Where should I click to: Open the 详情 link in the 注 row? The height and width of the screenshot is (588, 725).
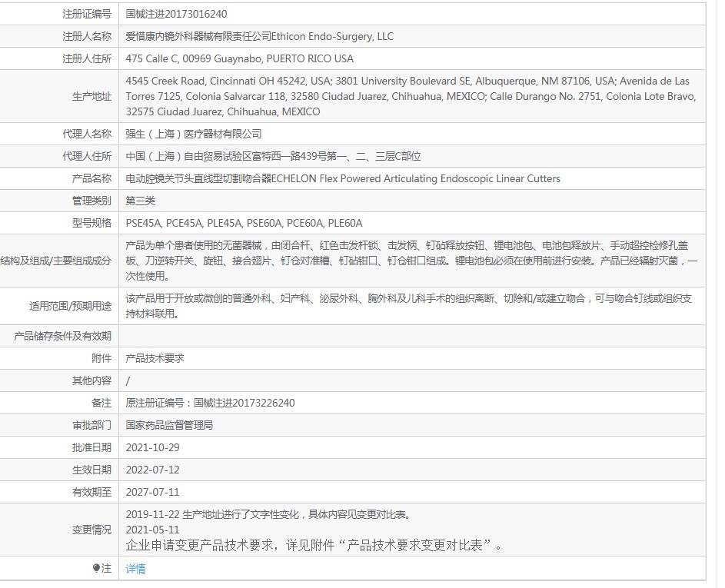(x=135, y=569)
